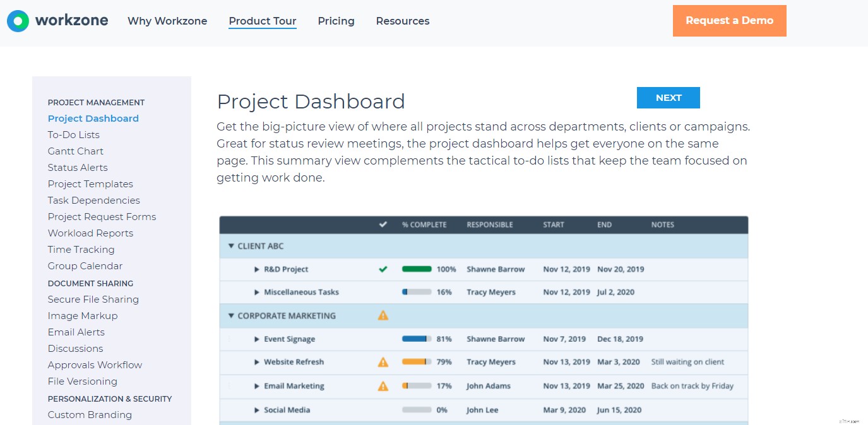This screenshot has width=868, height=425.
Task: Click the Request a Demo button
Action: pyautogui.click(x=729, y=20)
